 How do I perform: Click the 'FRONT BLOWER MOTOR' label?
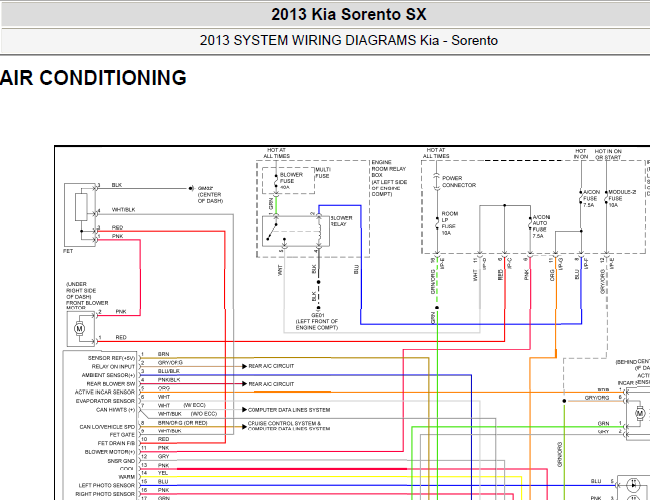point(87,305)
